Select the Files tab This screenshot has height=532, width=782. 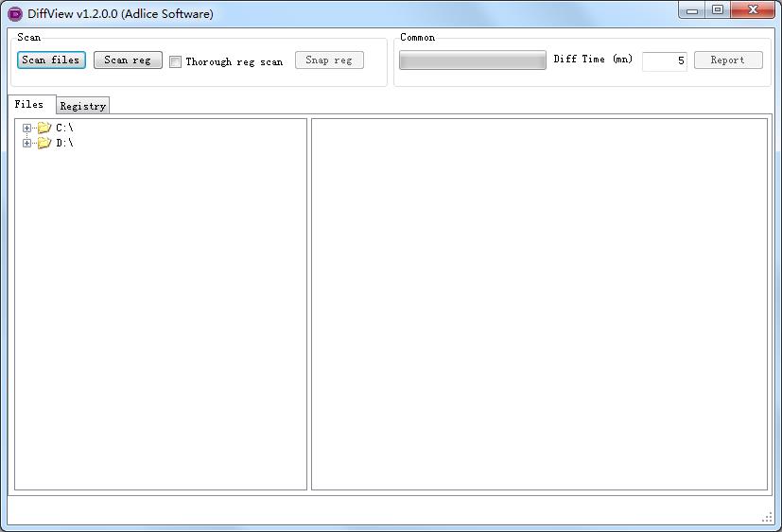tap(29, 104)
